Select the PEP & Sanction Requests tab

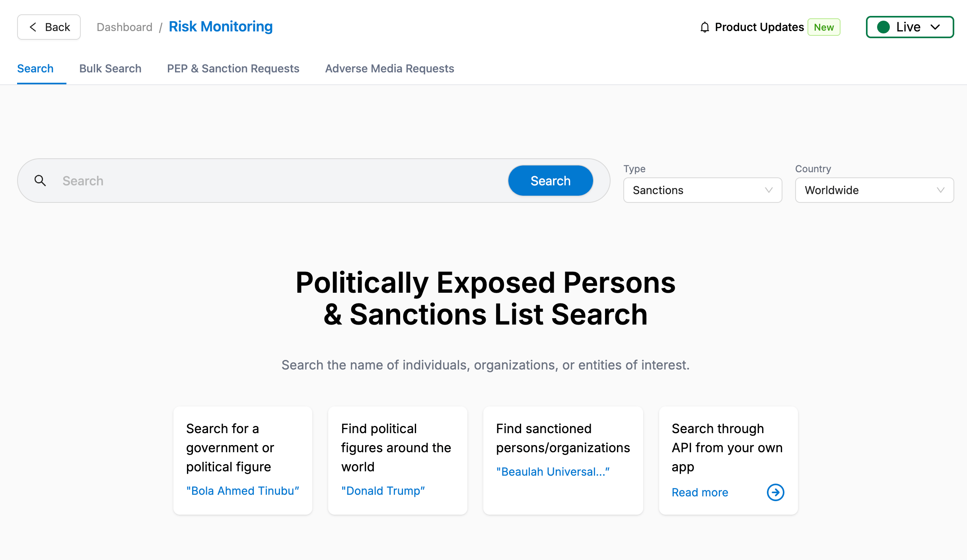[233, 68]
